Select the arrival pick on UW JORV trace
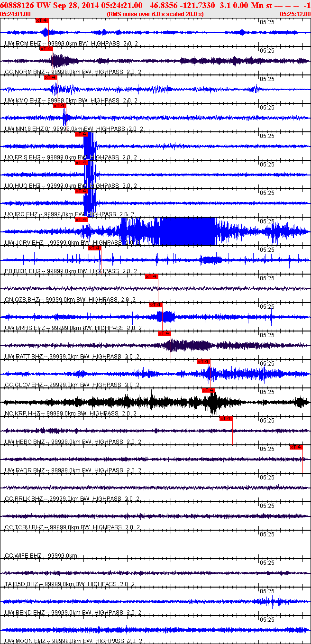 point(82,220)
